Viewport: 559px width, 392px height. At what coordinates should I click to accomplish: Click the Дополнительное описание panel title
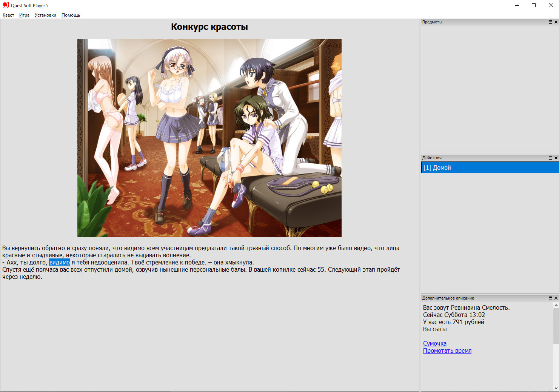coord(448,298)
